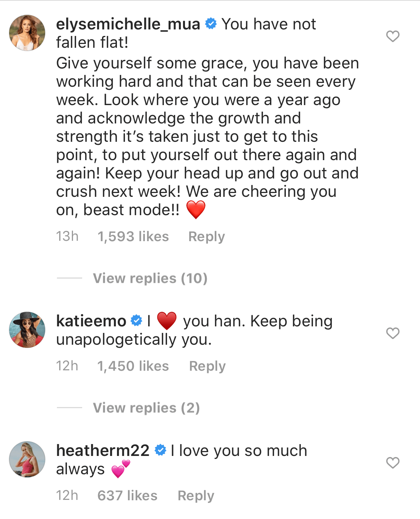Like elysemichelle_mua's comment with the heart icon
The width and height of the screenshot is (420, 519).
[x=392, y=36]
